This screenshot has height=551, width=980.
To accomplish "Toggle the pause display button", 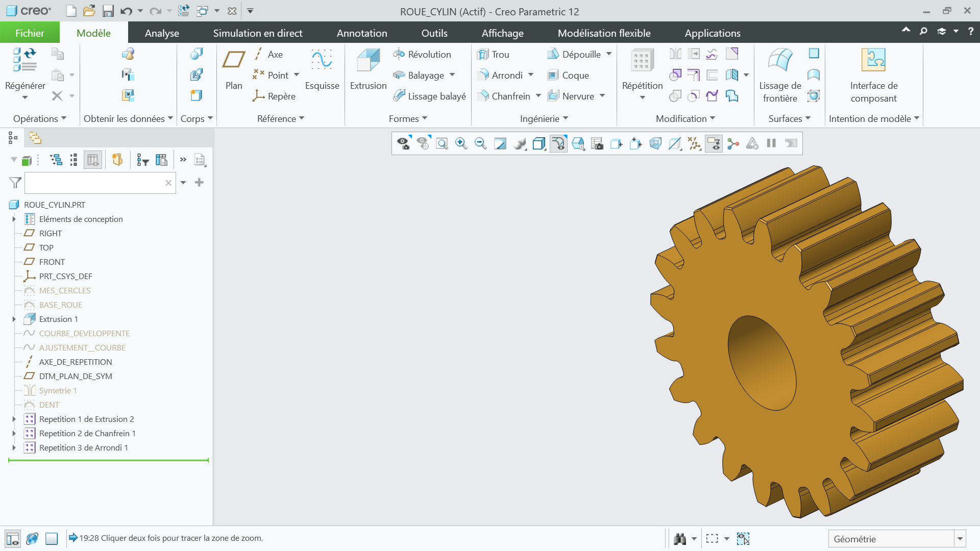I will tap(771, 144).
